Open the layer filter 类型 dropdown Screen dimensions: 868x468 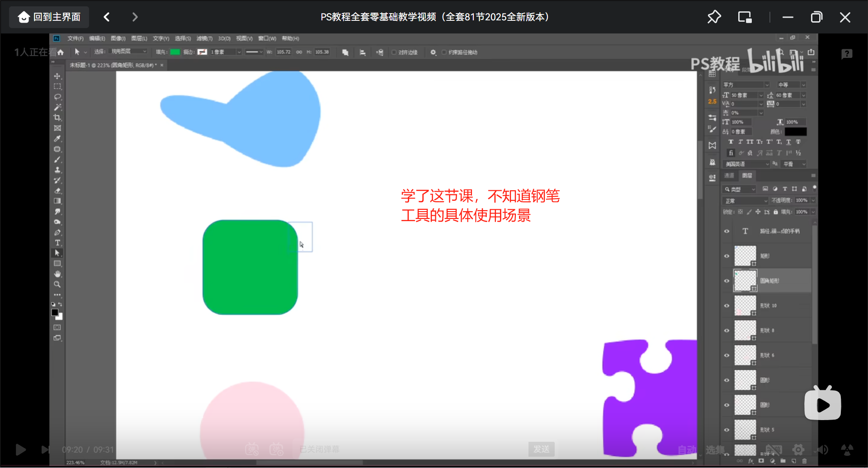pyautogui.click(x=739, y=189)
